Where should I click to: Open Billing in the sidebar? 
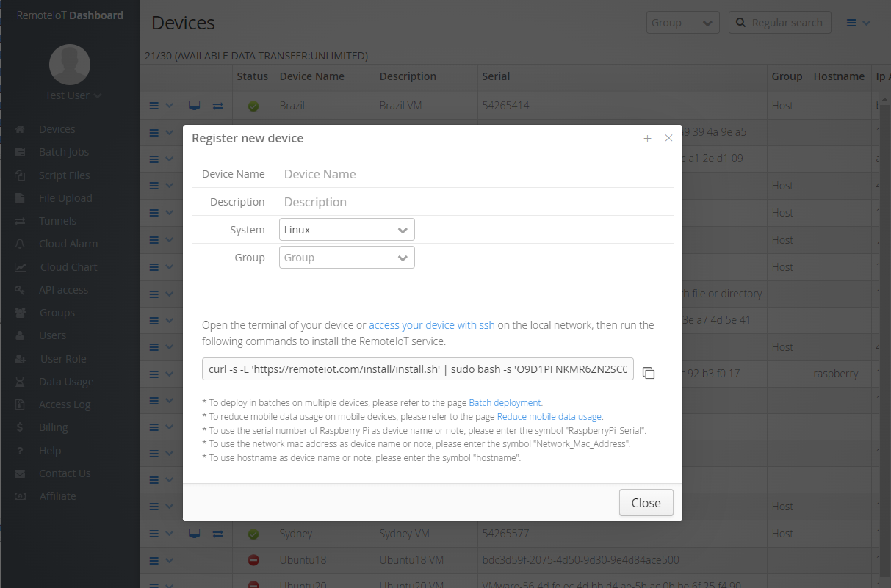coord(53,427)
